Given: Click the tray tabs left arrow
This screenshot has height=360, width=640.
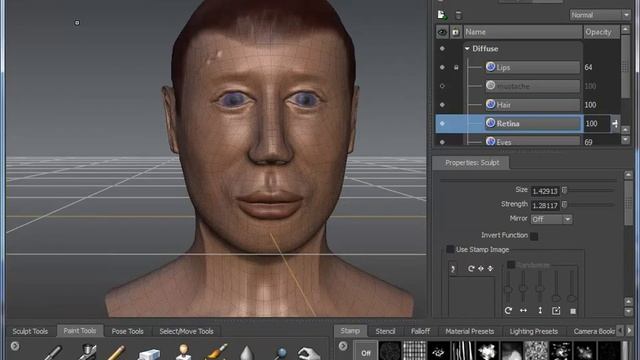Looking at the screenshot, I should [620, 330].
